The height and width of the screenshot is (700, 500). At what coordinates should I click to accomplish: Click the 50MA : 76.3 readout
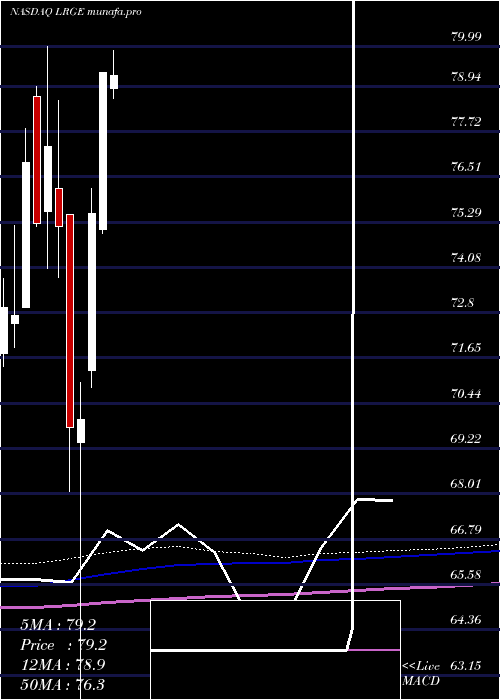click(x=63, y=684)
